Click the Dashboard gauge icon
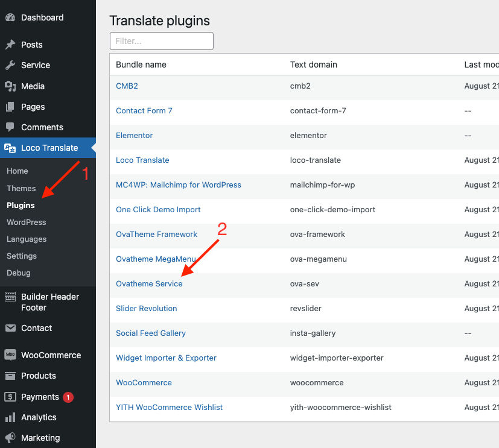The height and width of the screenshot is (448, 499). click(x=10, y=17)
